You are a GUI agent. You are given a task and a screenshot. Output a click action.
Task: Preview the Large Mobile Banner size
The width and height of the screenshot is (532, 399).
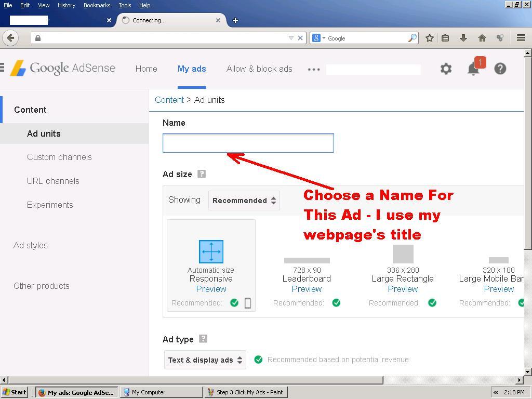(499, 289)
